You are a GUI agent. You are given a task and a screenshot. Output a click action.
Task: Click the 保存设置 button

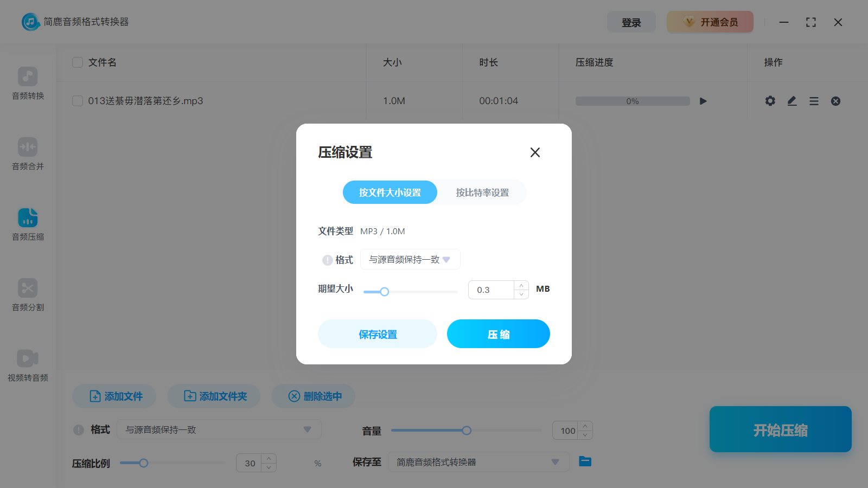point(378,334)
